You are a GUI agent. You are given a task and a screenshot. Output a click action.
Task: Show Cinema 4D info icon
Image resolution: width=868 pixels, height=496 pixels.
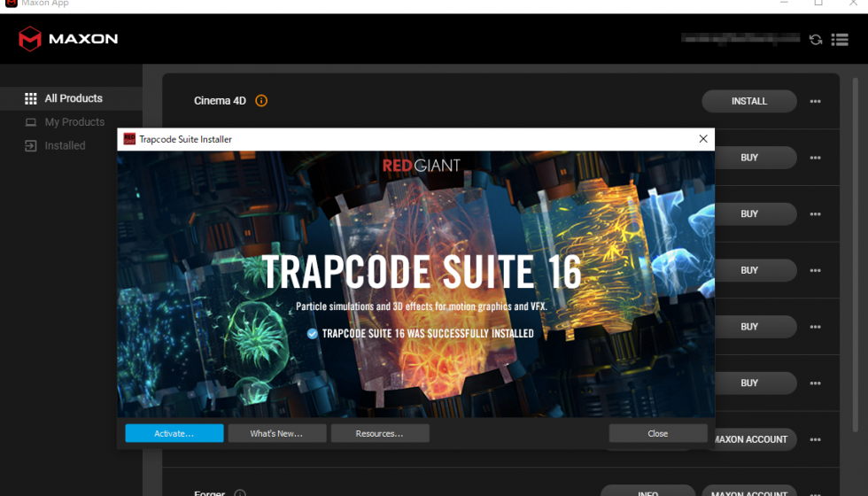[261, 101]
